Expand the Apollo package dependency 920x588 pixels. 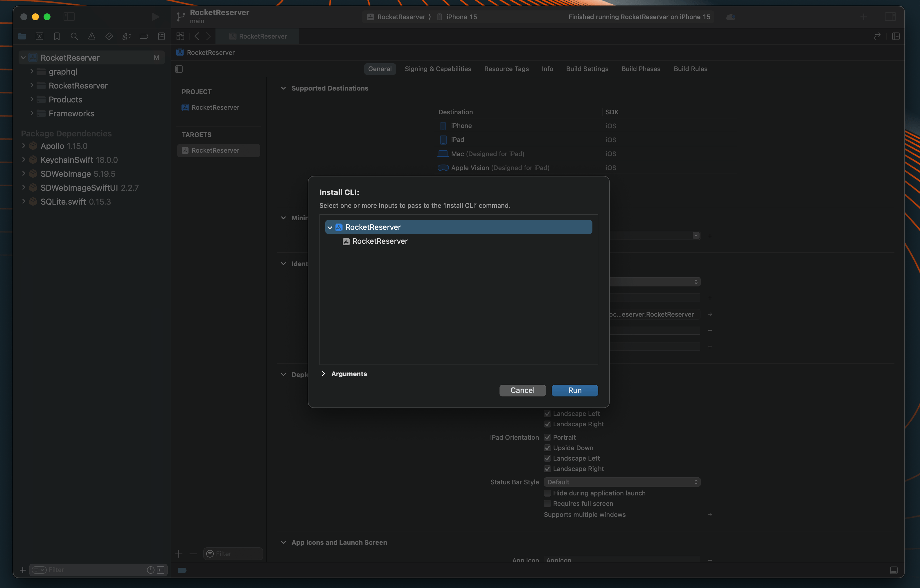click(24, 146)
